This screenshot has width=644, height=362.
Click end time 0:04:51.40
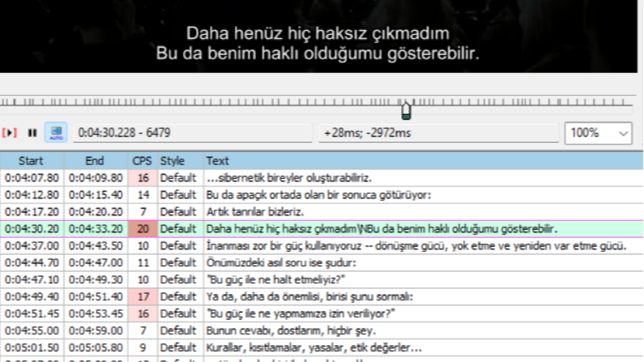(96, 297)
